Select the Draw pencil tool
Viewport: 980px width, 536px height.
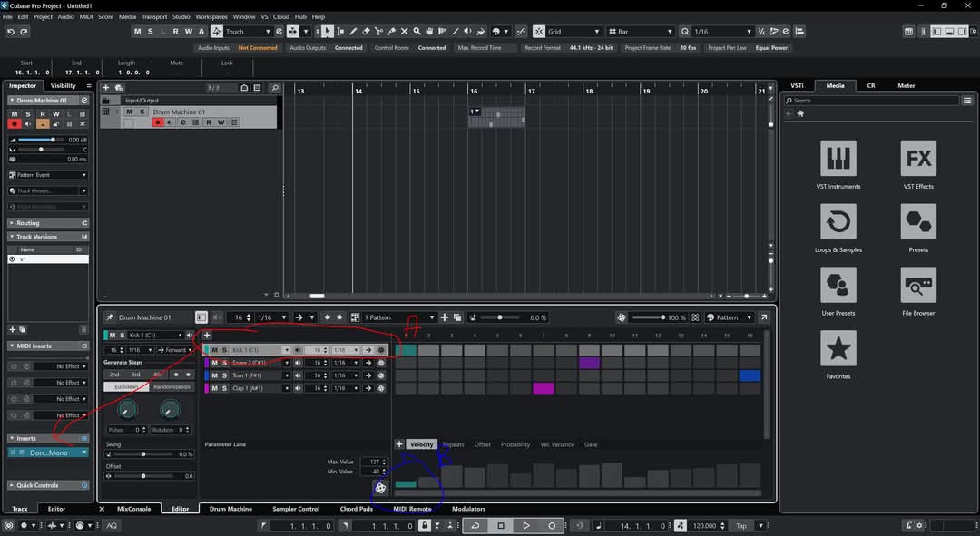click(x=353, y=31)
